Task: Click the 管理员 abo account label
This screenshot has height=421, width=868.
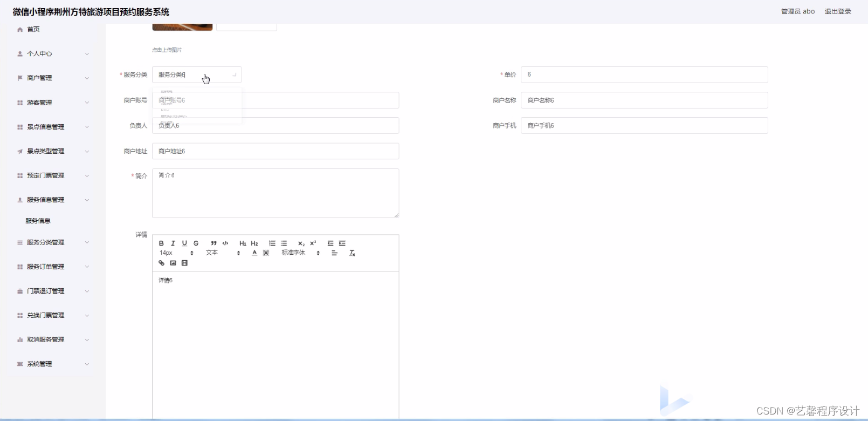Action: (x=798, y=11)
